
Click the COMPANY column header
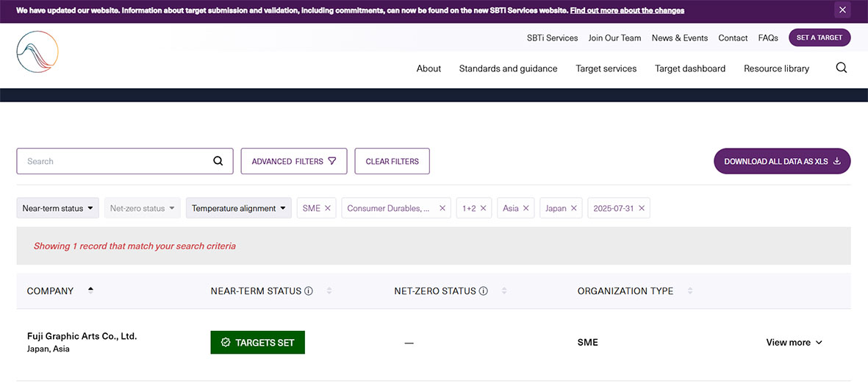51,291
